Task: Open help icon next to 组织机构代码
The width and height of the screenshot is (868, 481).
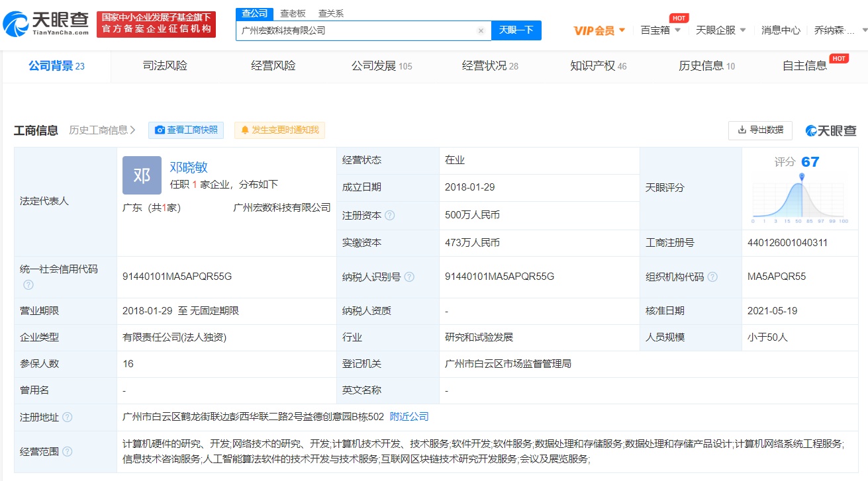Action: [712, 277]
